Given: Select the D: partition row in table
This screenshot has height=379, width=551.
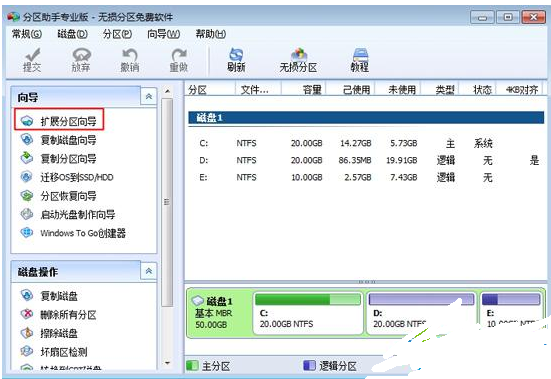Looking at the screenshot, I should click(x=366, y=161).
